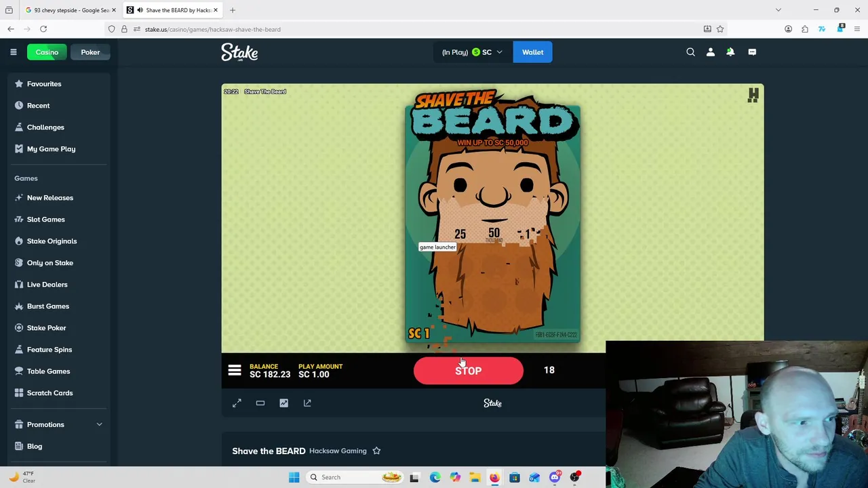The width and height of the screenshot is (868, 488).
Task: Click the Hacksaw logo in game corner
Action: (x=753, y=96)
